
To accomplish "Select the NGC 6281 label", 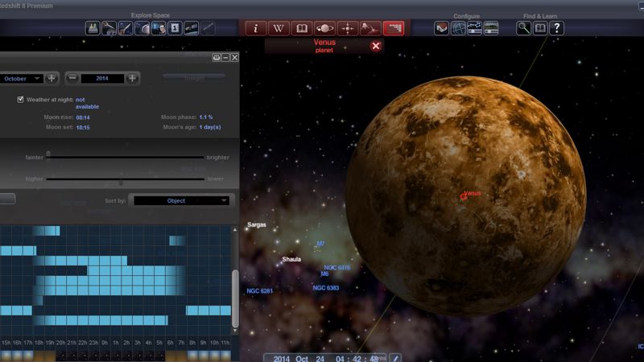I will point(259,290).
